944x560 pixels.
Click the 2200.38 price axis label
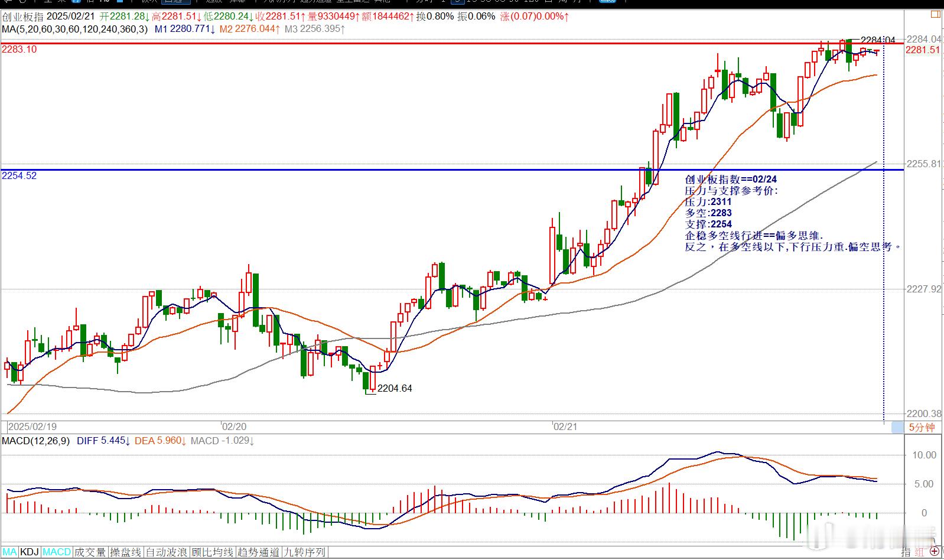pyautogui.click(x=924, y=414)
